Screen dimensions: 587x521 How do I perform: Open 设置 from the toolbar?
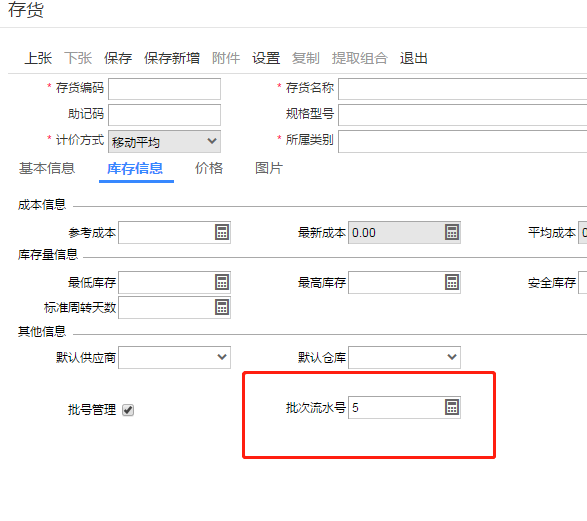[x=266, y=58]
